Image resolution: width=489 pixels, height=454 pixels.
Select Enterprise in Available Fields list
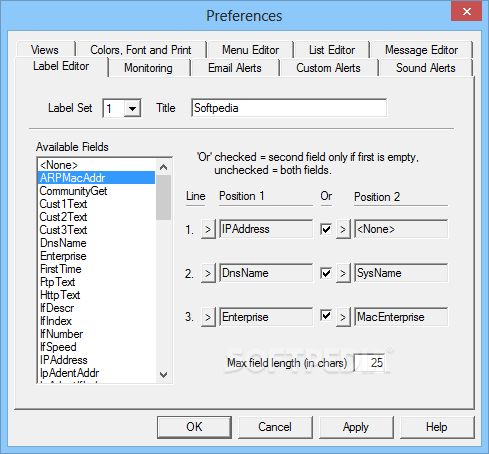pos(97,256)
